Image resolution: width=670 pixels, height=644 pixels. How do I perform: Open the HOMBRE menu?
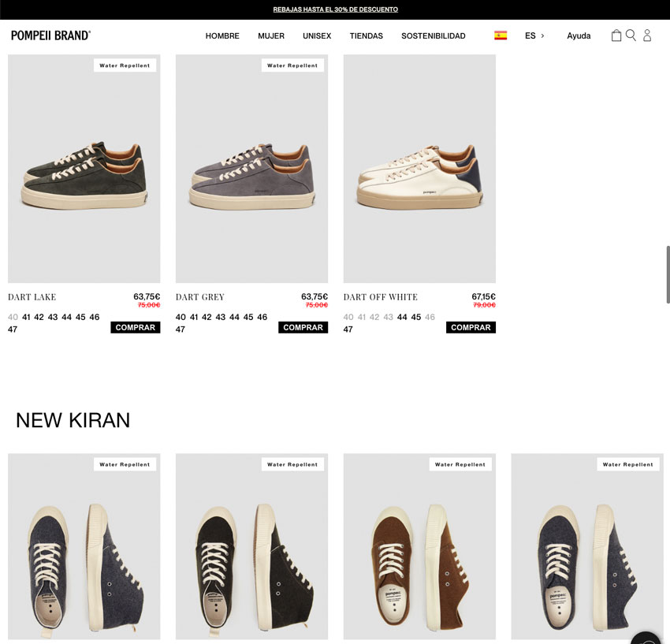222,36
